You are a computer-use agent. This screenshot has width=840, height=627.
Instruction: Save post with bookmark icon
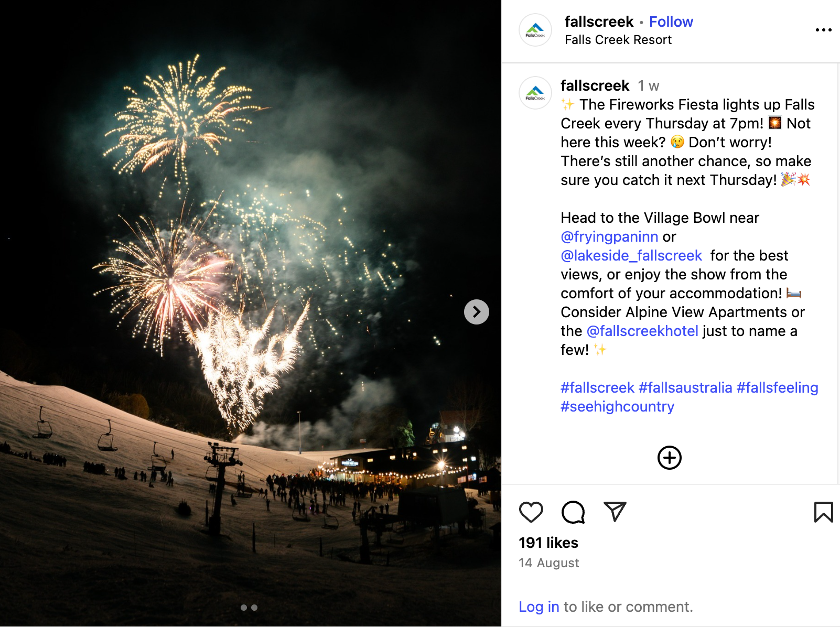[823, 512]
